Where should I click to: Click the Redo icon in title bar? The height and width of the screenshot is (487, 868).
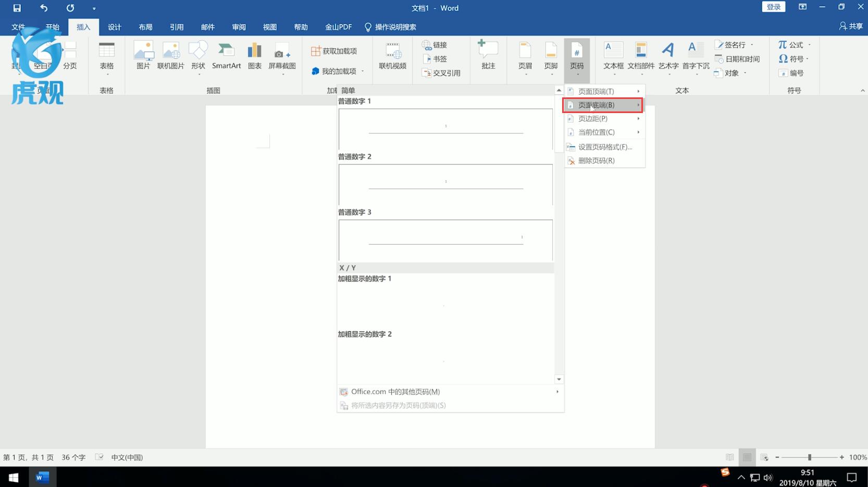70,8
